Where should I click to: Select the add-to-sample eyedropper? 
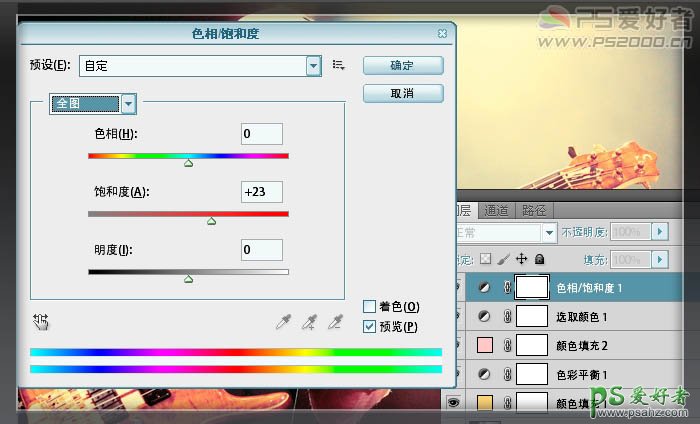coord(310,322)
